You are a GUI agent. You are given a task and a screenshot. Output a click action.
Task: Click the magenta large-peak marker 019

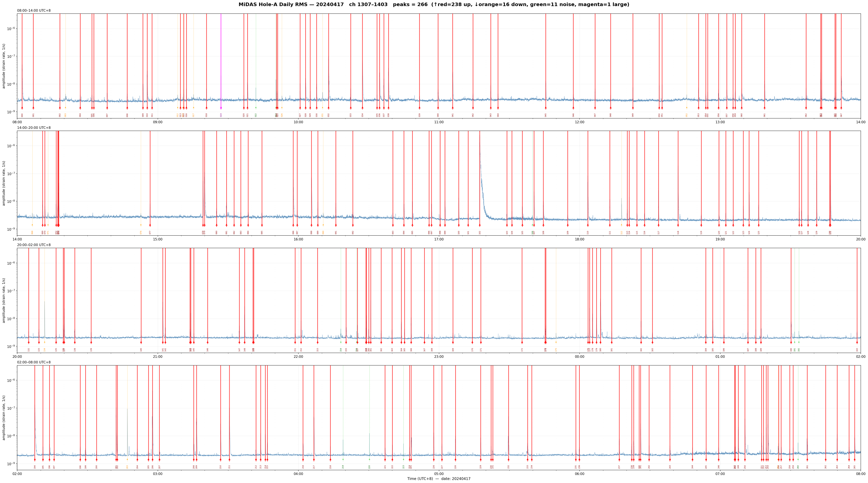[221, 108]
